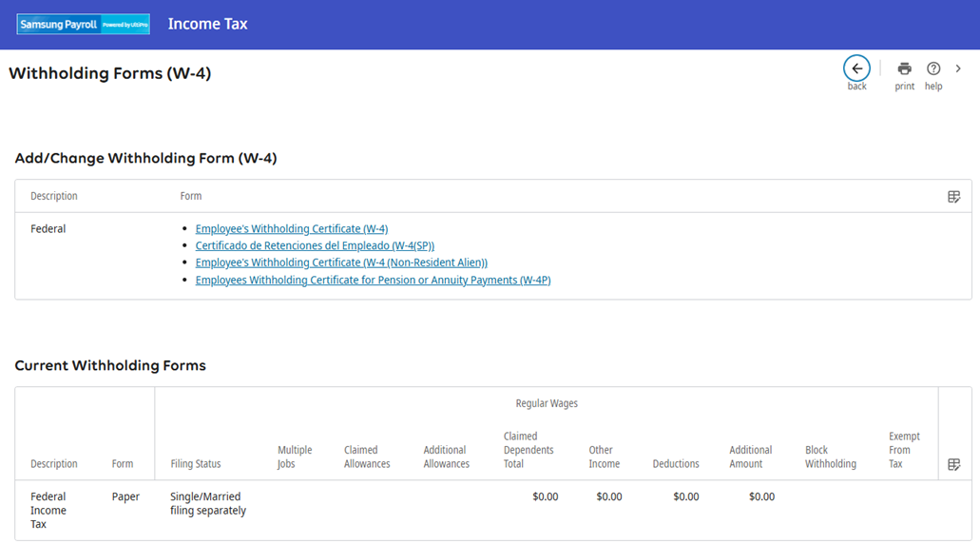Open table options icon in Add/Change Withholding Form table
The width and height of the screenshot is (980, 544).
pos(953,197)
